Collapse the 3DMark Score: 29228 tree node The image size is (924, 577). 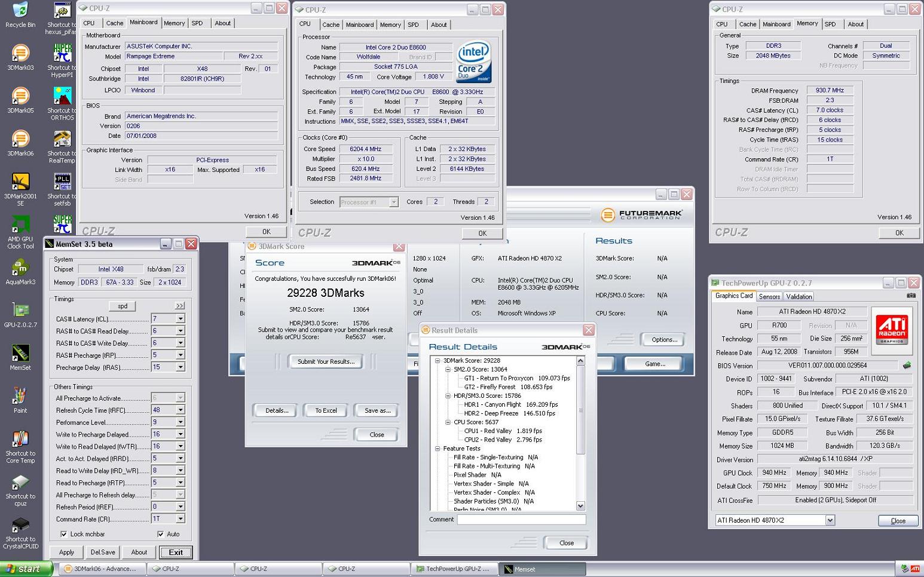point(437,360)
